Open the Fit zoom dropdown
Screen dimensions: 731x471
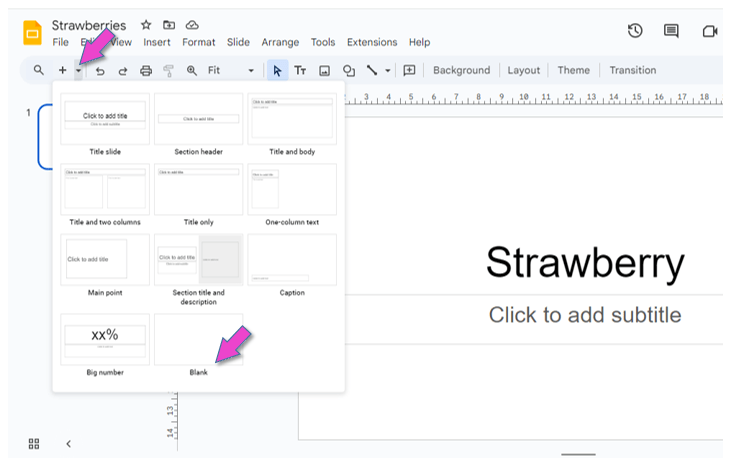click(x=230, y=71)
